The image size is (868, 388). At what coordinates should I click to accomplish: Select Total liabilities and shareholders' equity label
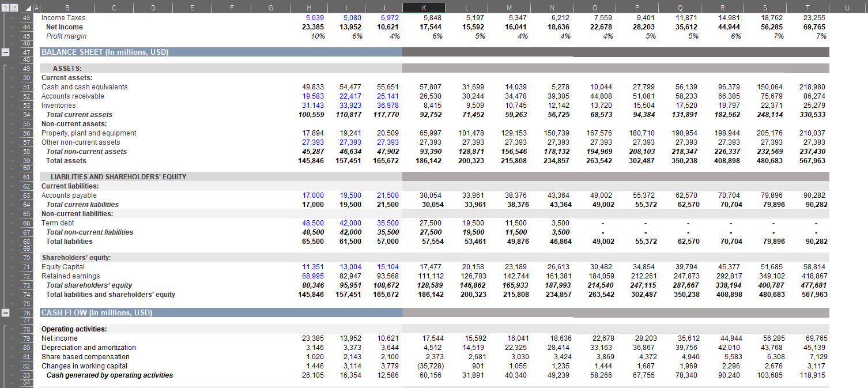point(111,295)
